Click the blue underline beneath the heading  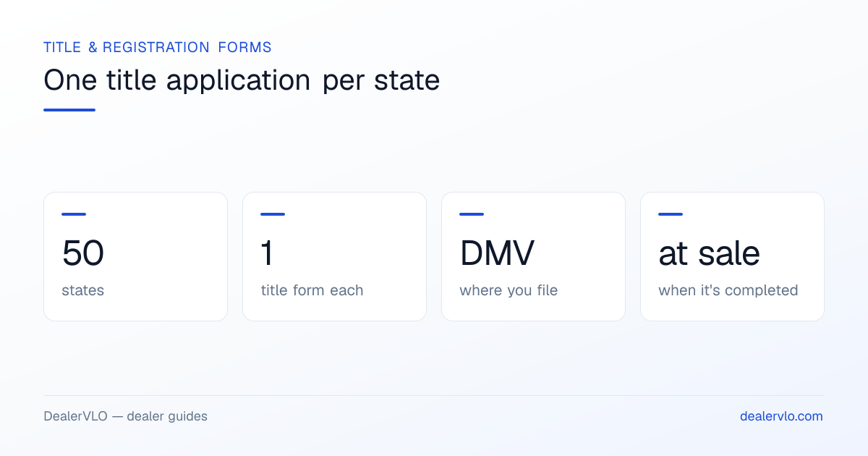pyautogui.click(x=69, y=110)
